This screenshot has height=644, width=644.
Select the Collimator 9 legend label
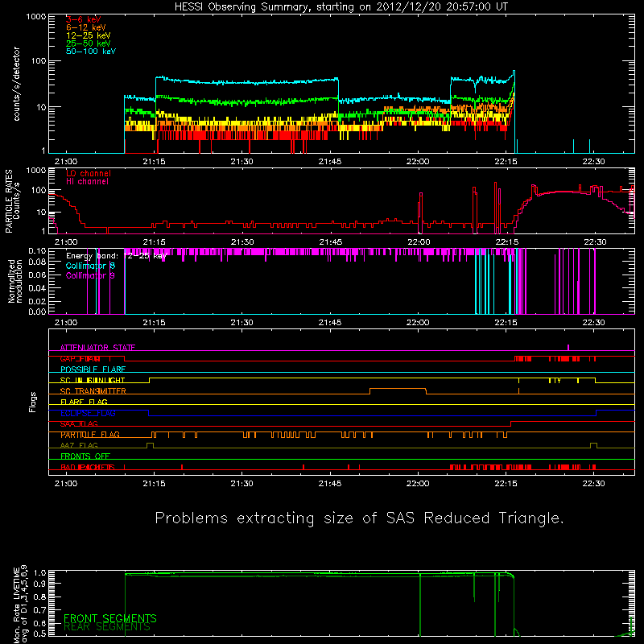90,275
